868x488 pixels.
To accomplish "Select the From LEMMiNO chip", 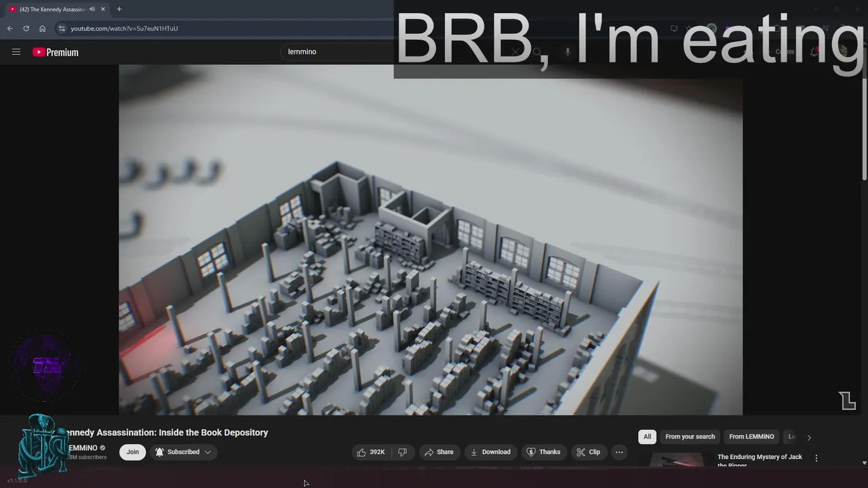I will click(751, 436).
